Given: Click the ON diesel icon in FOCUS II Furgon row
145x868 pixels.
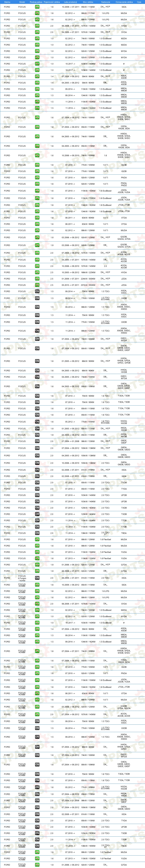Looking at the screenshot, I should (x=37, y=578).
